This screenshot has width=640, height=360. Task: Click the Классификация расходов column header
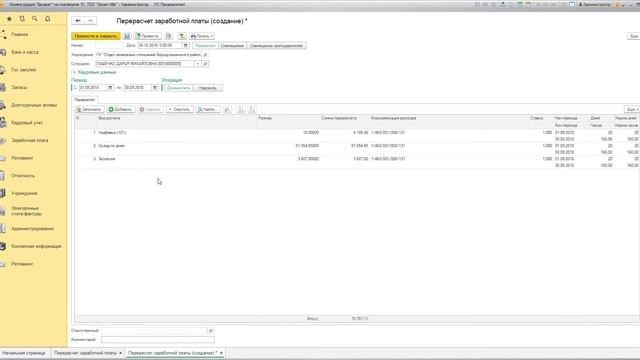click(x=449, y=118)
